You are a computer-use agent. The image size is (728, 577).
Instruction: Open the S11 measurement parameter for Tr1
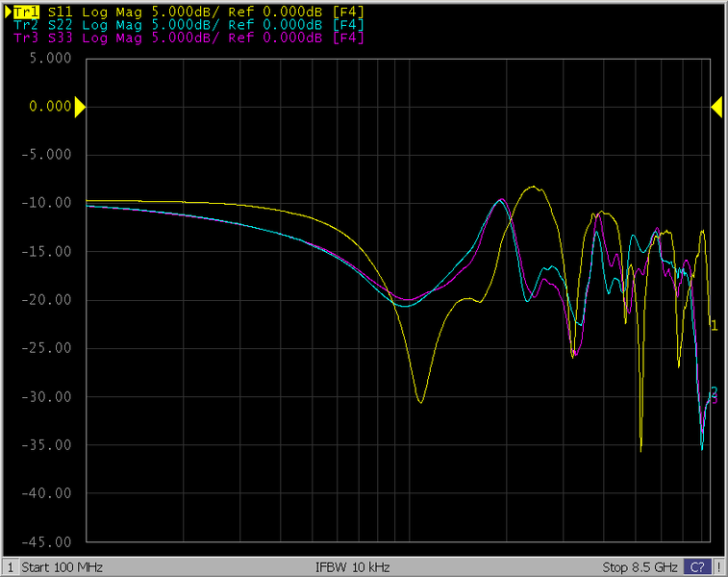[x=60, y=12]
